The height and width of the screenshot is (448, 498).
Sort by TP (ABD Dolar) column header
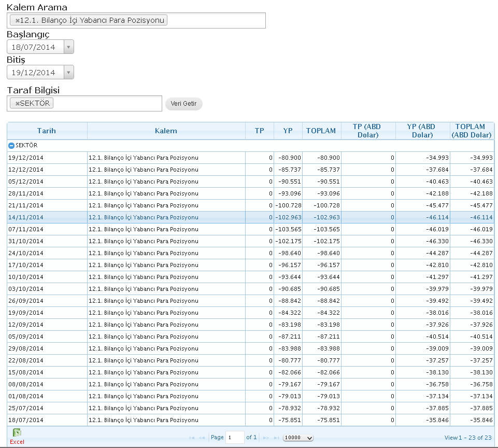(x=368, y=131)
